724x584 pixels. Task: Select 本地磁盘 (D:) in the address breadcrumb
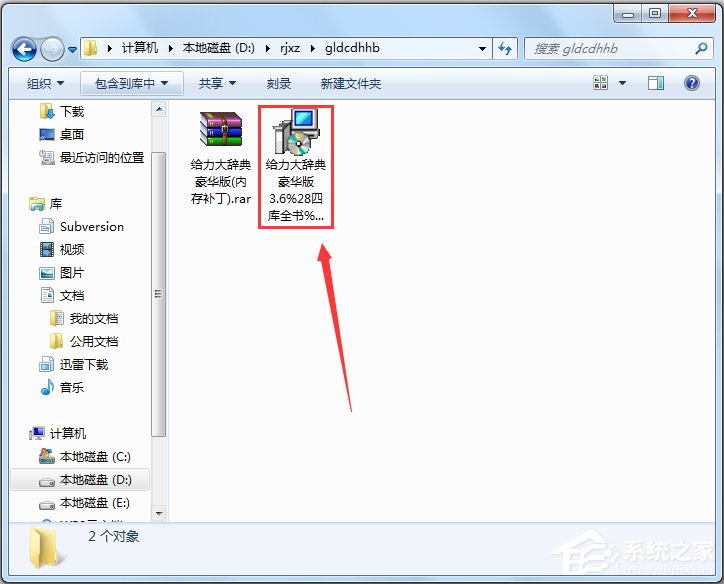click(218, 48)
